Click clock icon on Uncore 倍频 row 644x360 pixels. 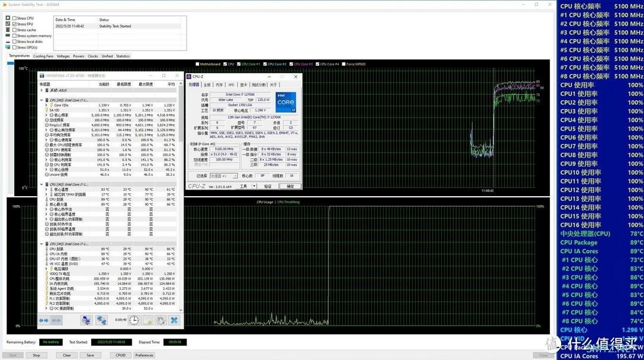coord(47,175)
